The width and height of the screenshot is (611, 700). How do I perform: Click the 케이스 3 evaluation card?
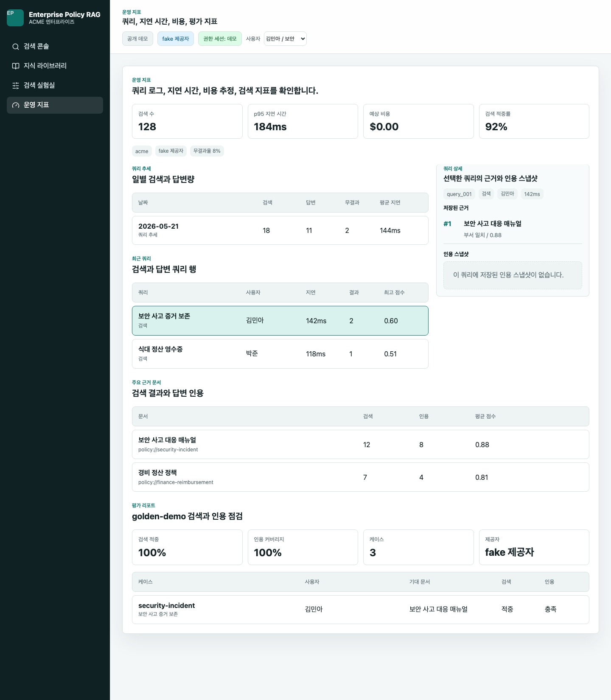[418, 547]
